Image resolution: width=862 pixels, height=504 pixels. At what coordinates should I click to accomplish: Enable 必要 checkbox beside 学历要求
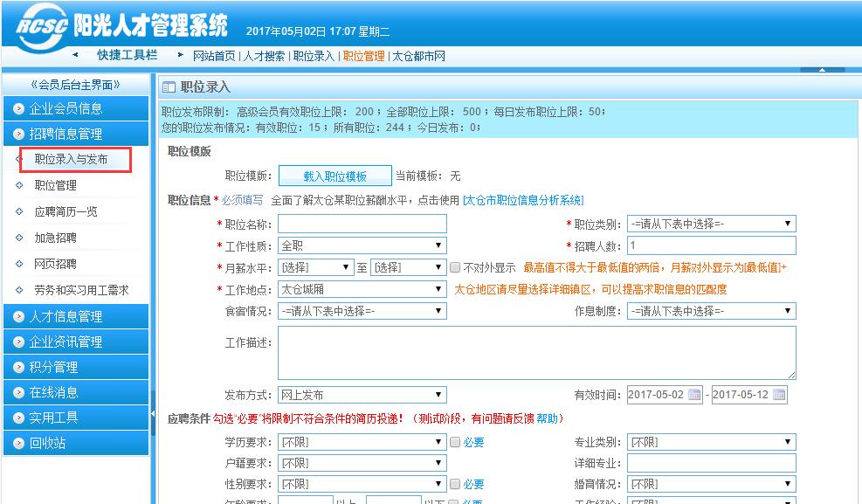(456, 441)
